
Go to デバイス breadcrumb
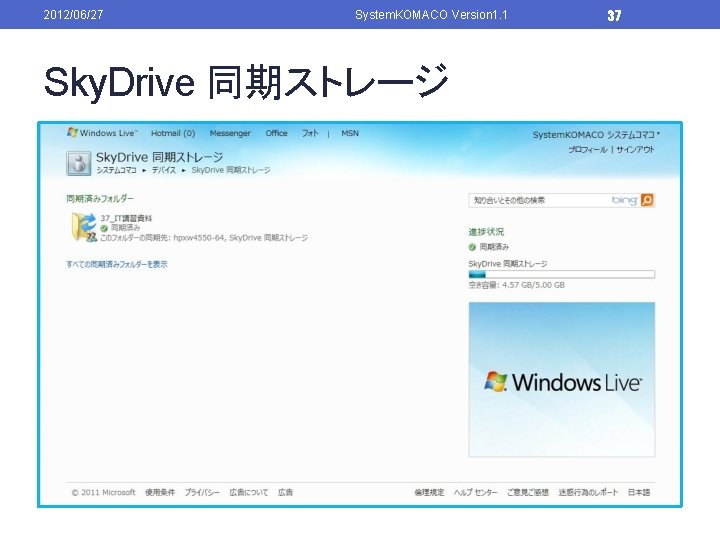pyautogui.click(x=164, y=170)
